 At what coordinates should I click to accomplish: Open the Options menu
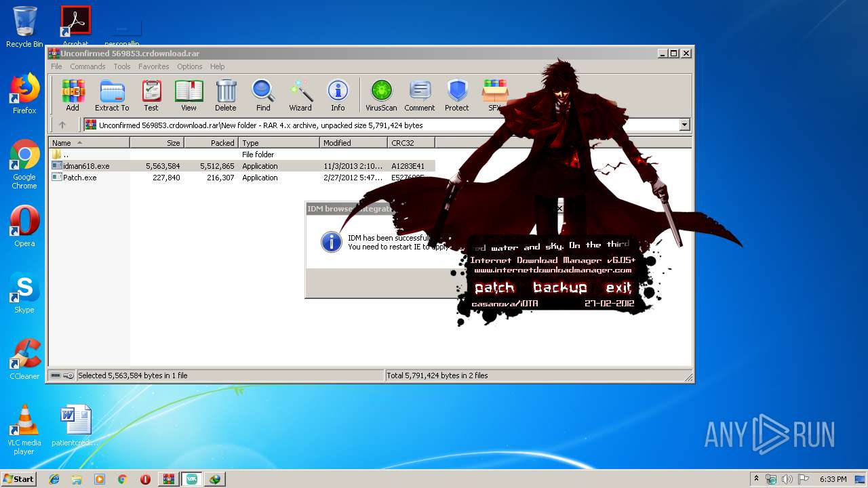[x=190, y=66]
